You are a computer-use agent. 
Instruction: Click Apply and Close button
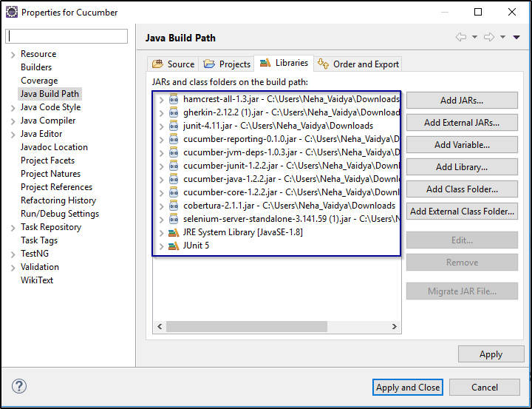[x=407, y=388]
